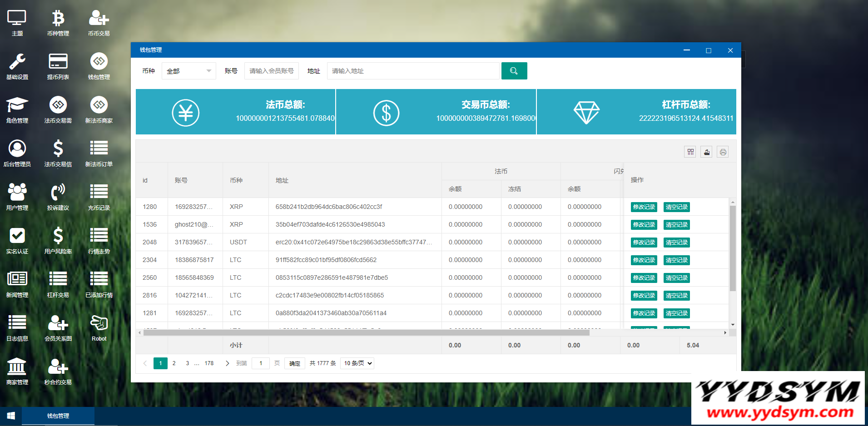868x426 pixels.
Task: Open the 币种 currency dropdown
Action: [x=188, y=71]
